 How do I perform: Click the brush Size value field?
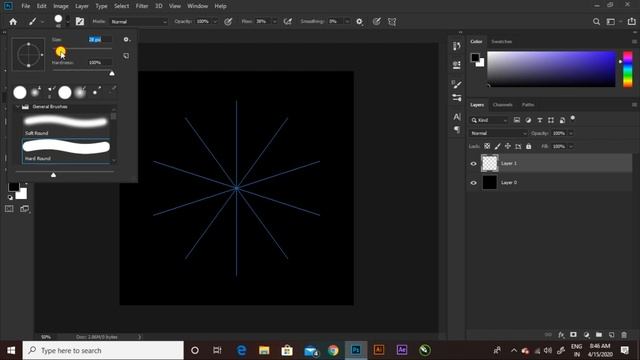100,40
